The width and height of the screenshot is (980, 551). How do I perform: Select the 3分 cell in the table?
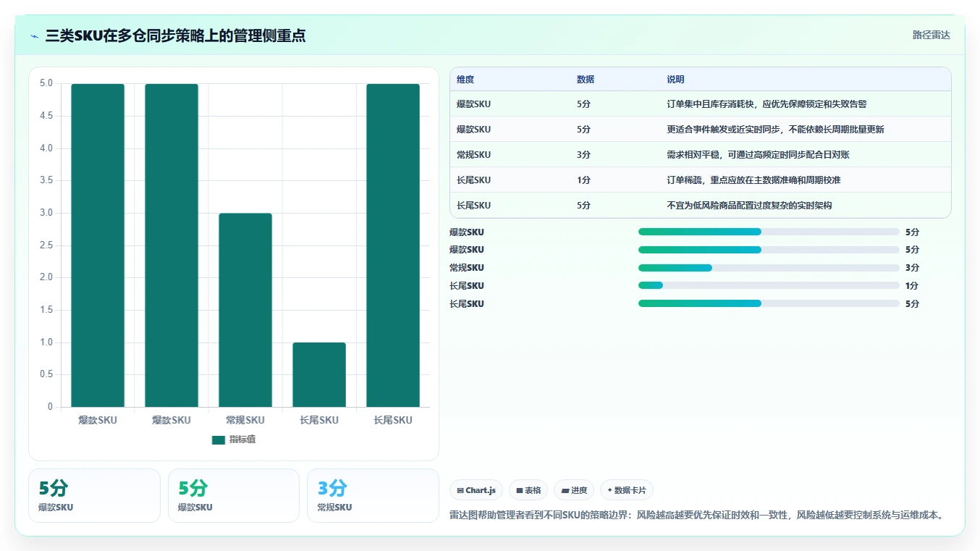point(583,155)
